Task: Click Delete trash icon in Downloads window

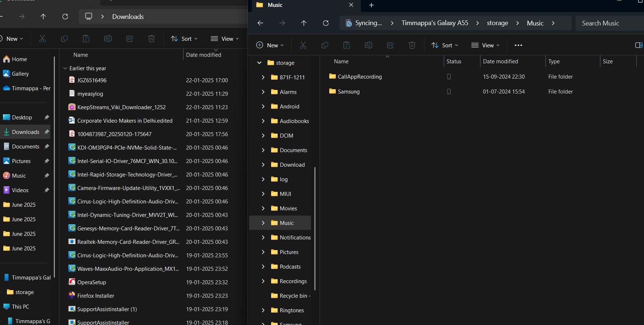Action: [152, 39]
